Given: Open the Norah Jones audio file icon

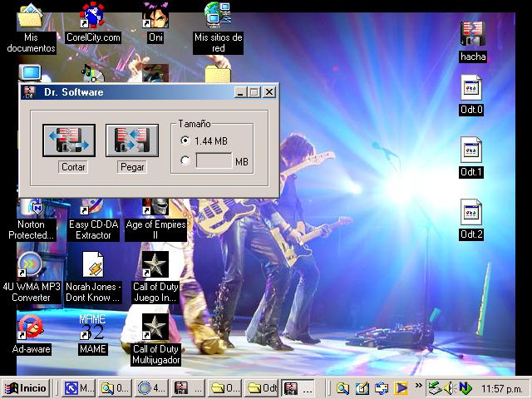Looking at the screenshot, I should 93,265.
